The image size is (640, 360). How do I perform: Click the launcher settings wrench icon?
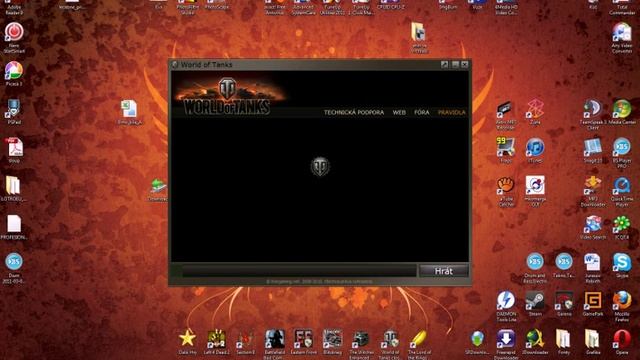pyautogui.click(x=444, y=64)
